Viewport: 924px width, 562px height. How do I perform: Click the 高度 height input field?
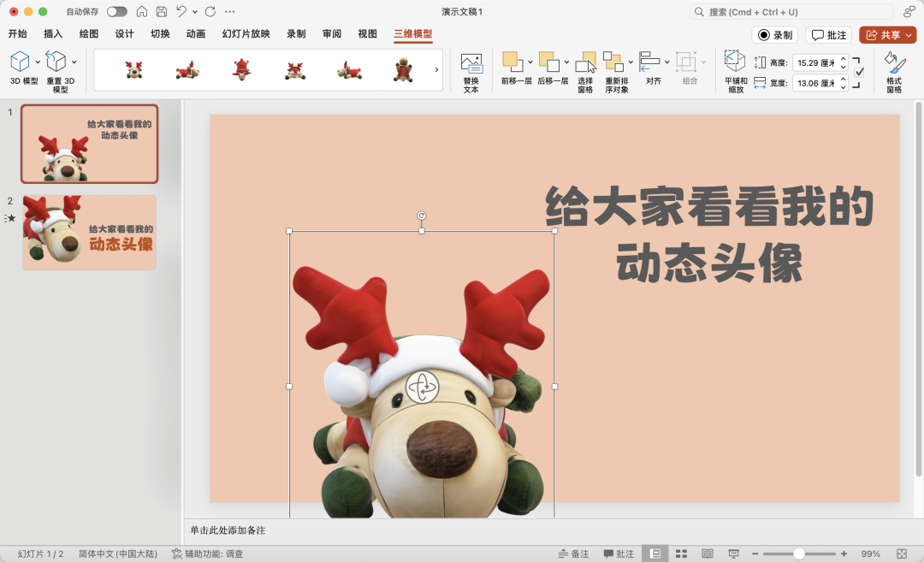[x=816, y=62]
